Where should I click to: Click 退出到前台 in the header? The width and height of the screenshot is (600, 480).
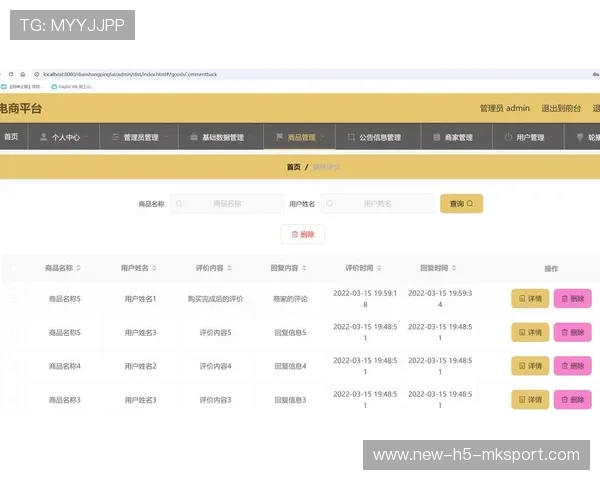561,108
